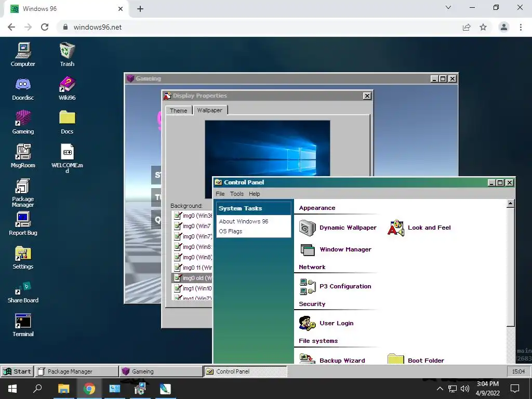Launch the Report Bug icon

[23, 223]
